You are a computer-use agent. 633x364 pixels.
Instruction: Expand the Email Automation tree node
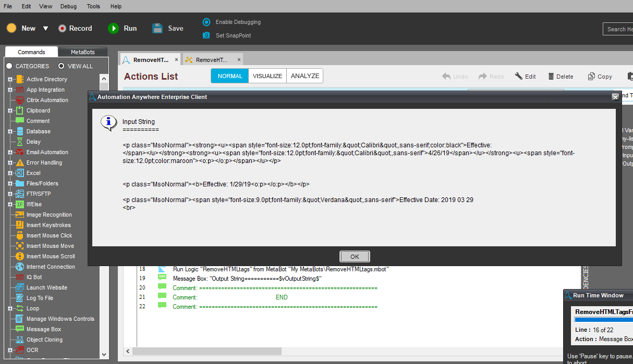pos(10,152)
